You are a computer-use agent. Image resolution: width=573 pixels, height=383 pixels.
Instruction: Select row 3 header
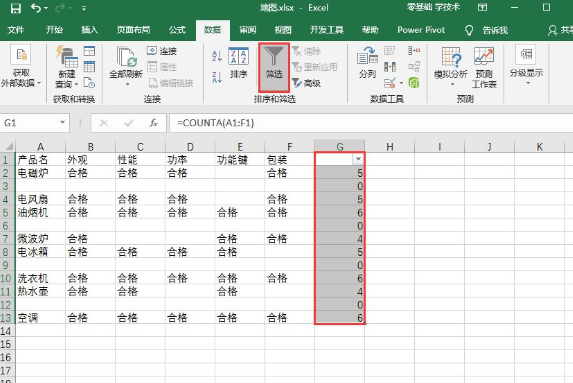coord(7,186)
